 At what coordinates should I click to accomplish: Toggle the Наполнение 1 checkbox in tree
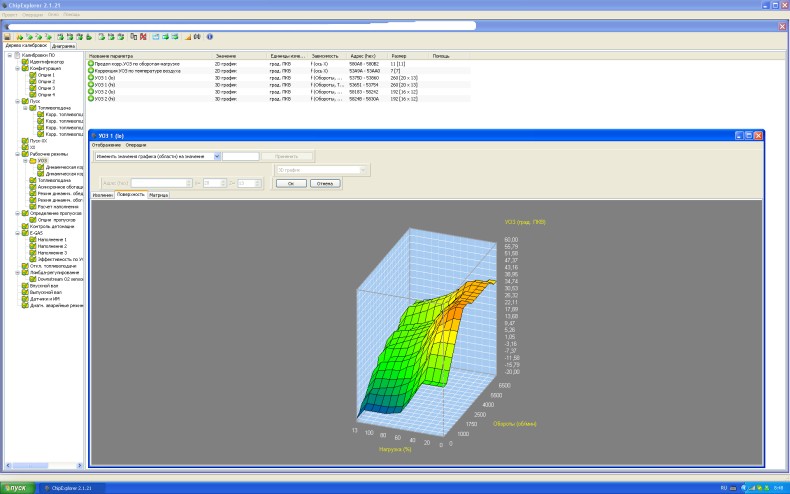(x=33, y=240)
